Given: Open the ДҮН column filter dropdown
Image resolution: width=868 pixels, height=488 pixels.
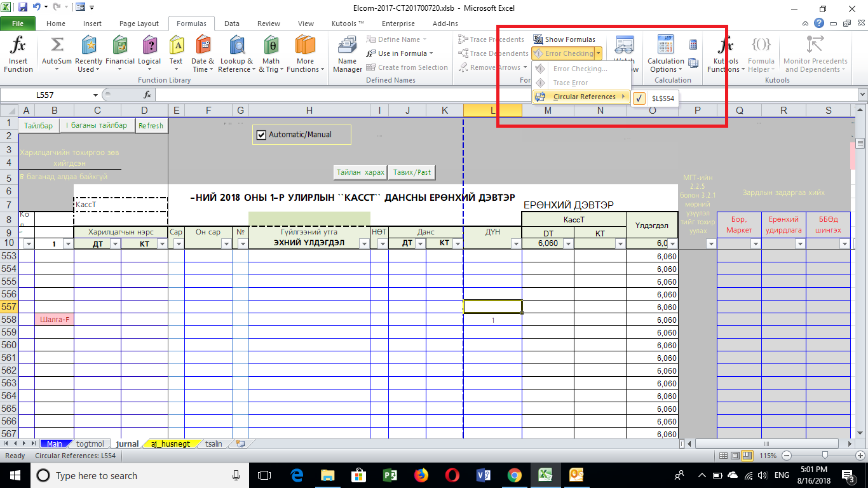Looking at the screenshot, I should [515, 243].
